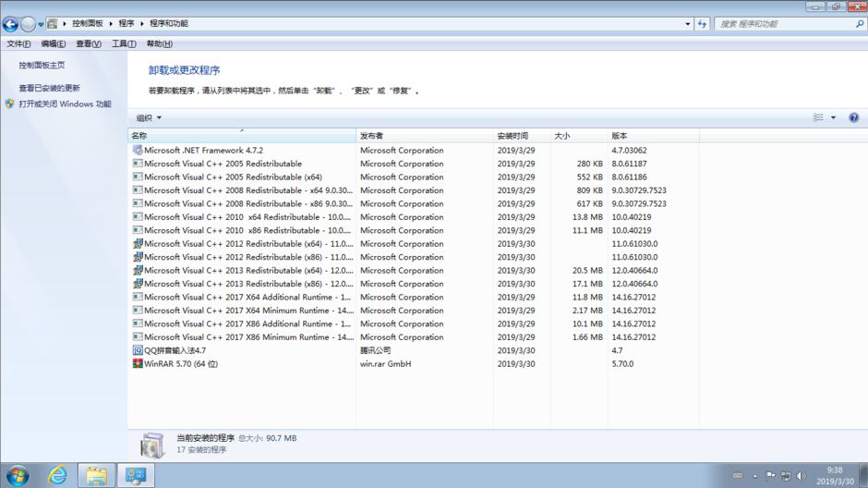Click 程序 breadcrumb in address bar
Viewport: 868px width, 488px height.
pyautogui.click(x=127, y=23)
